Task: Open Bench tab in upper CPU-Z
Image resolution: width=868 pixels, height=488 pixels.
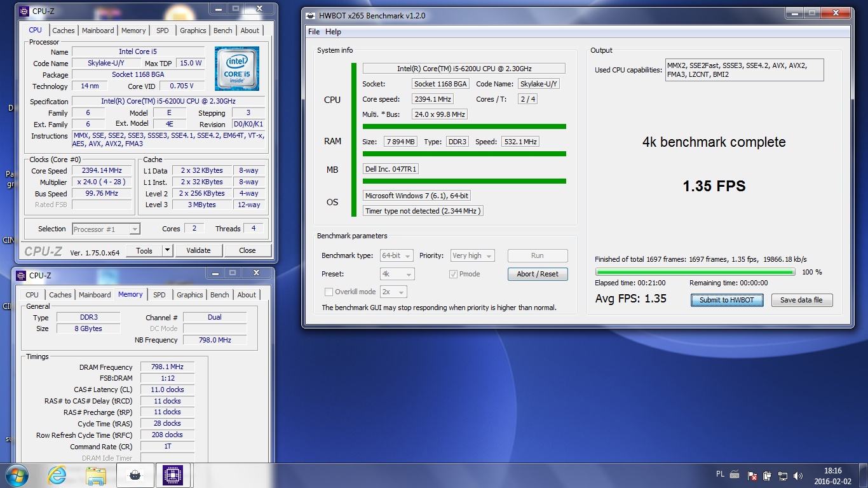Action: pos(223,30)
